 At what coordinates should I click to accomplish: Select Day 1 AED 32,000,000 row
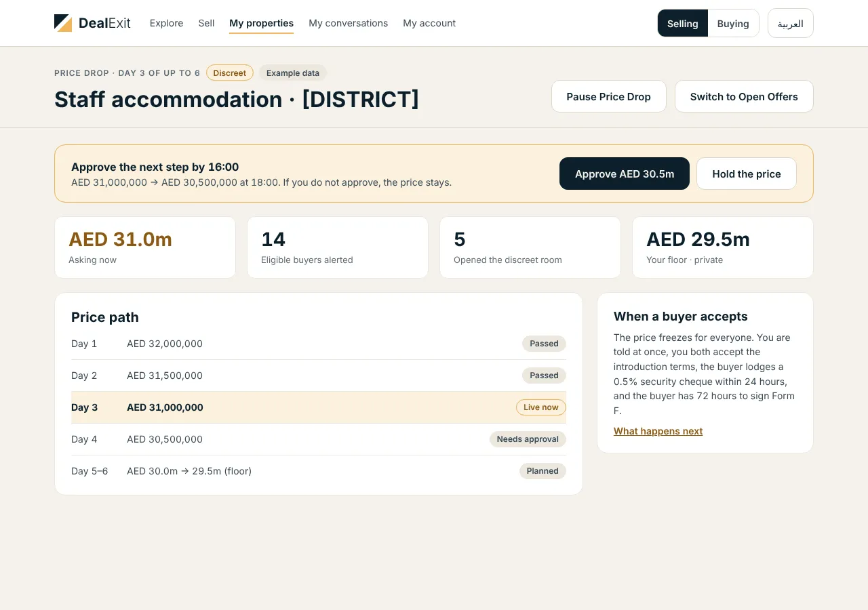319,344
